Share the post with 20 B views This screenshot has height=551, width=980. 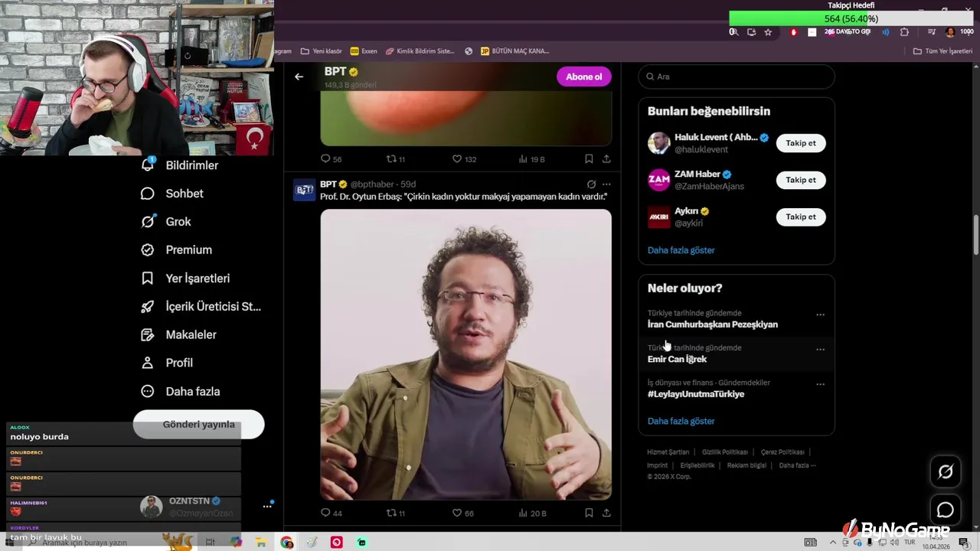click(x=606, y=513)
